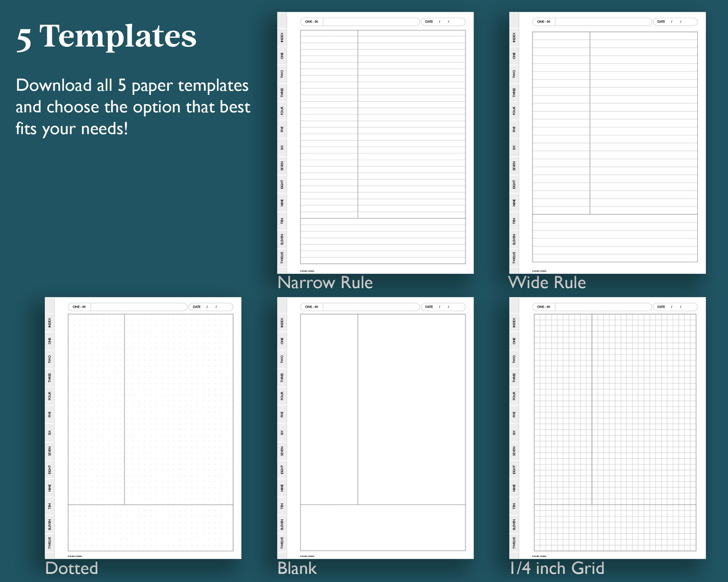728x582 pixels.
Task: Click the "Narrow Rule" caption label
Action: pyautogui.click(x=325, y=282)
